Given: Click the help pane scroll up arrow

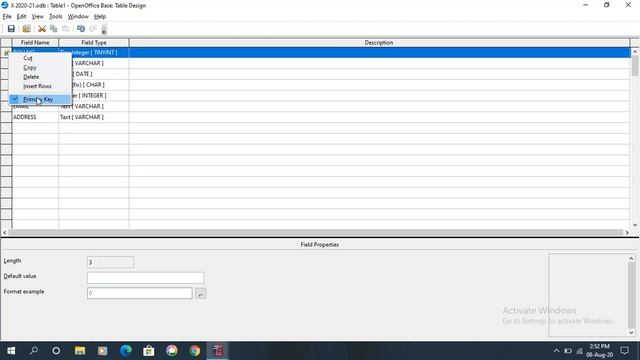Looking at the screenshot, I should coord(631,258).
